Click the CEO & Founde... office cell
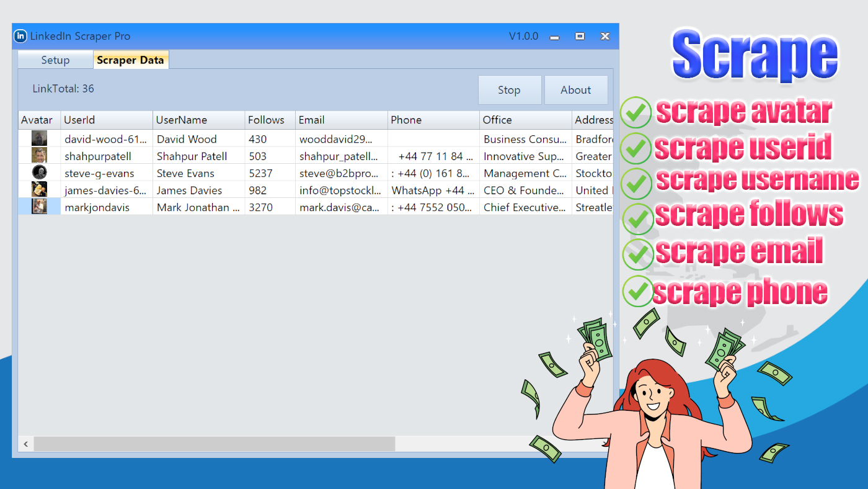The height and width of the screenshot is (489, 868). (526, 190)
